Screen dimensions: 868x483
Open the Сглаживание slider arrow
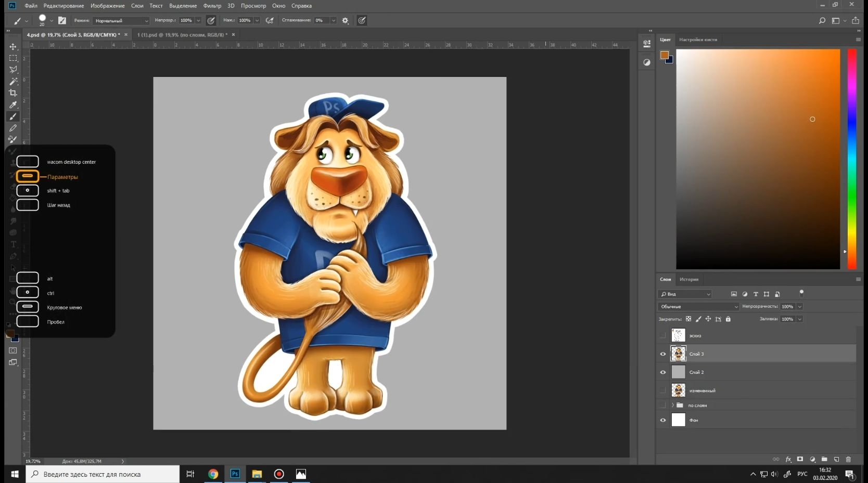pos(334,21)
